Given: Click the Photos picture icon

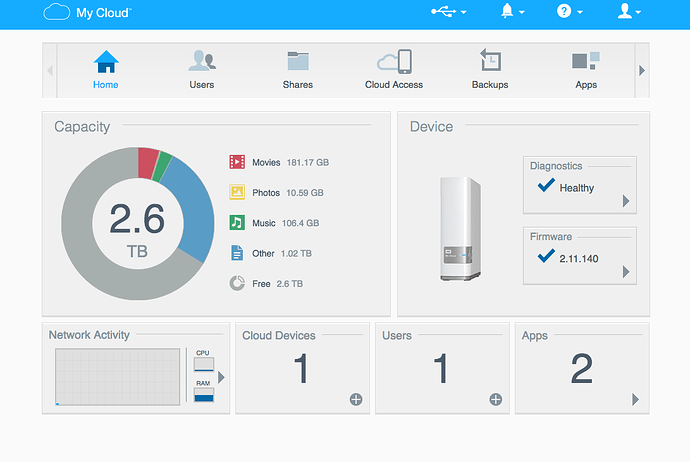Looking at the screenshot, I should 237,192.
